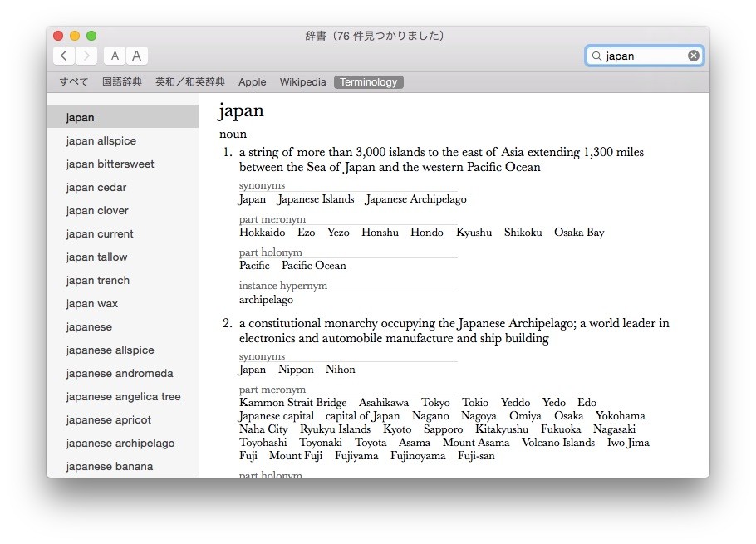
Task: Open the Kyoto meronym link
Action: pos(397,429)
